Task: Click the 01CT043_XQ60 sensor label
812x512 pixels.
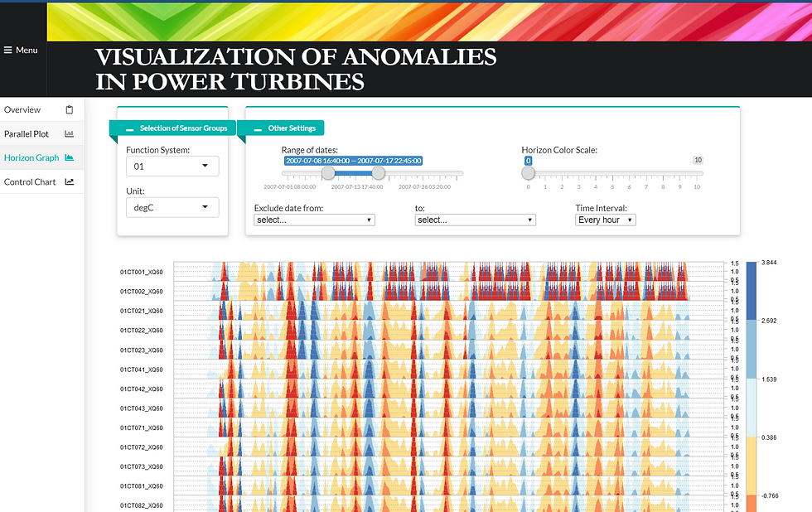Action: 142,408
